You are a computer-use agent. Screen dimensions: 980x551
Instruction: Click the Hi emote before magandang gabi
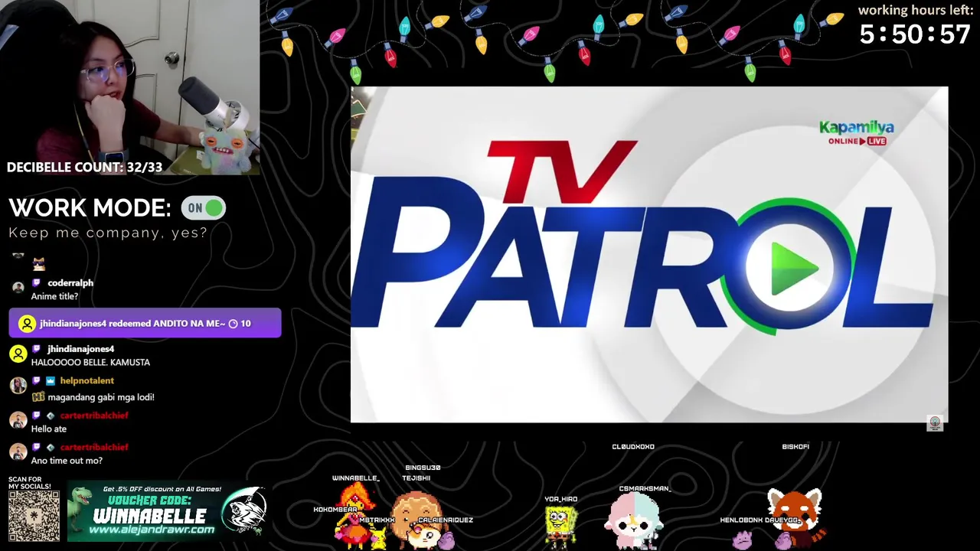pyautogui.click(x=38, y=397)
